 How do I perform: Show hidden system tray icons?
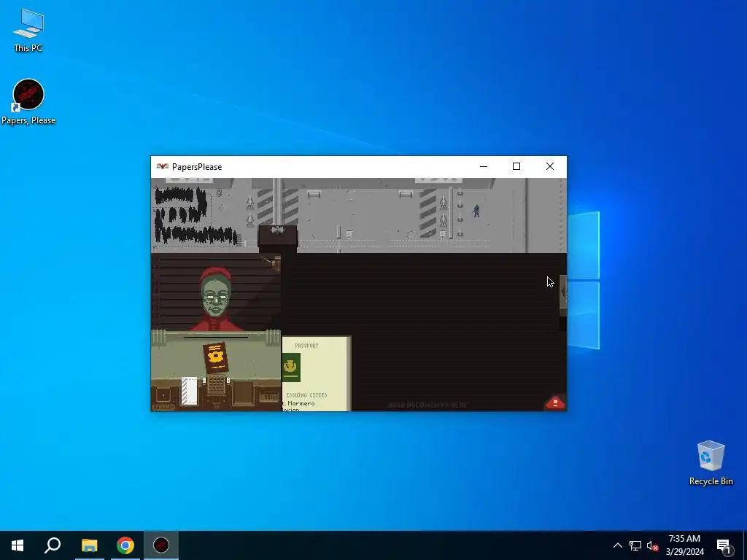pyautogui.click(x=617, y=545)
